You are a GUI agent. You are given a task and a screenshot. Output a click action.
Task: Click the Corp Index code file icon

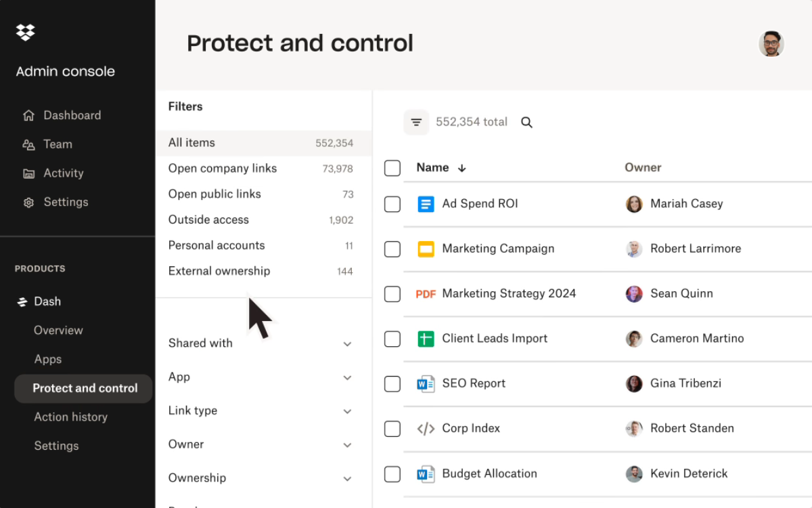pyautogui.click(x=426, y=429)
